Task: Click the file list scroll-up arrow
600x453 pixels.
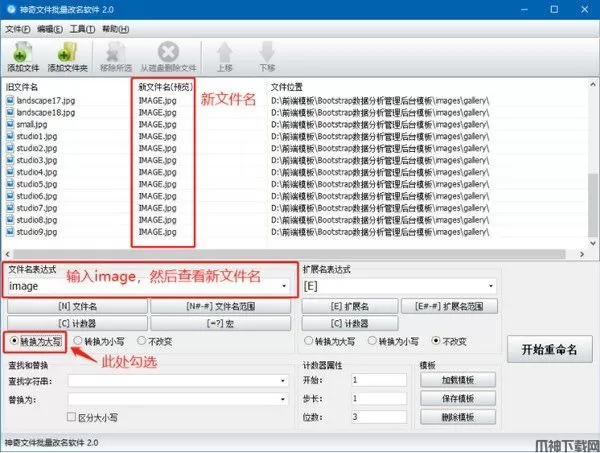Action: 593,84
